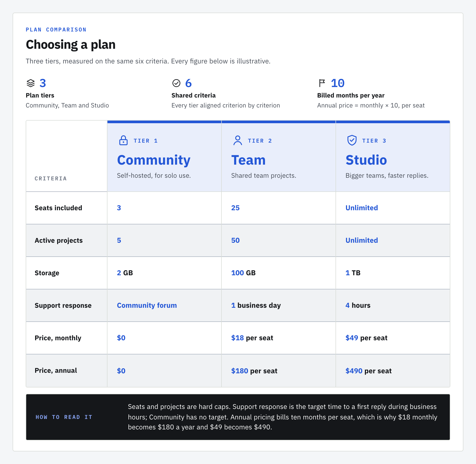Click Team's '25' seats value

235,208
